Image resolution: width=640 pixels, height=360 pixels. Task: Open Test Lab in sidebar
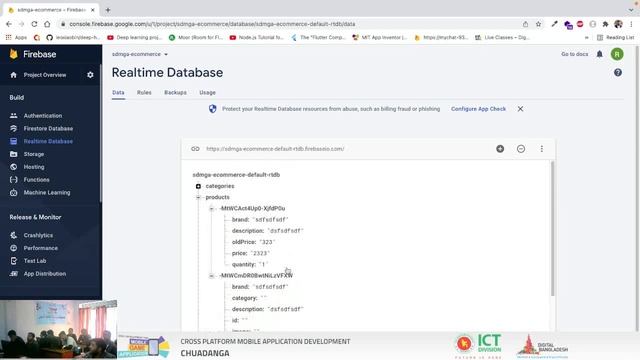[x=35, y=261]
